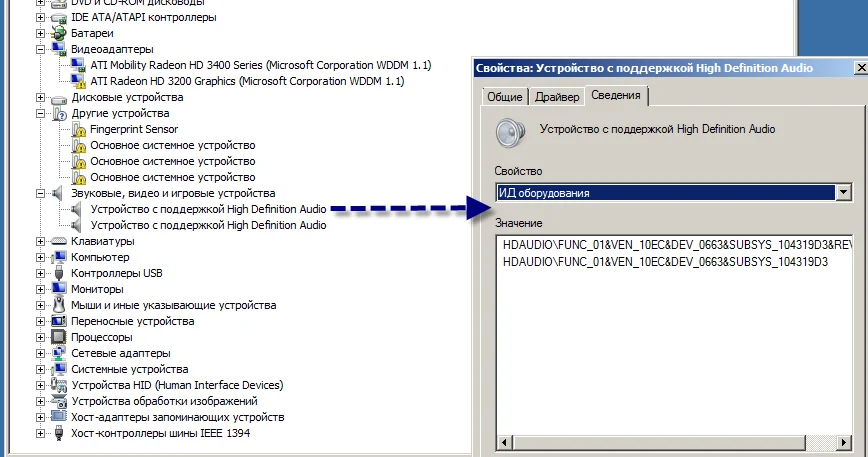The height and width of the screenshot is (457, 868).
Task: Select ATI Mobility Radeon HD 3400 Series device
Action: 261,65
